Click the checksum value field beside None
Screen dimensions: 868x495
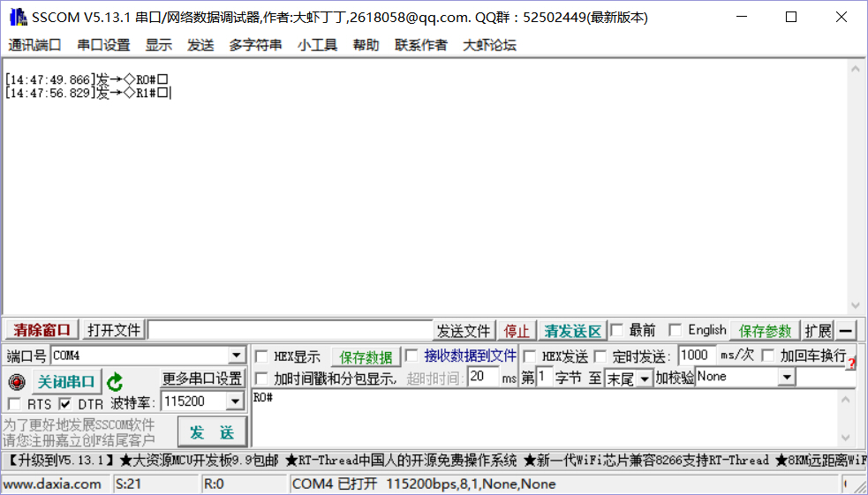(x=826, y=378)
